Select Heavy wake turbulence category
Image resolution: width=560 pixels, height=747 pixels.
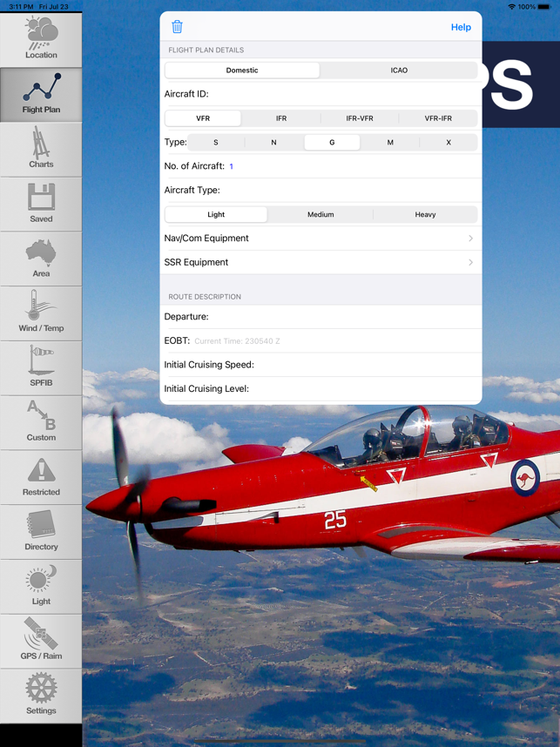[x=425, y=214]
